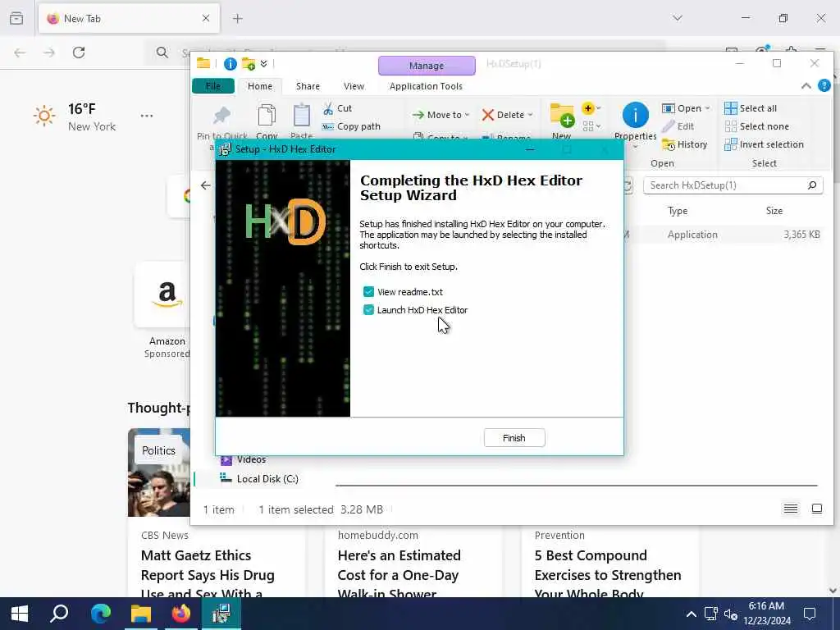Viewport: 840px width, 630px height.
Task: Click the Properties icon in ribbon
Action: pyautogui.click(x=636, y=115)
